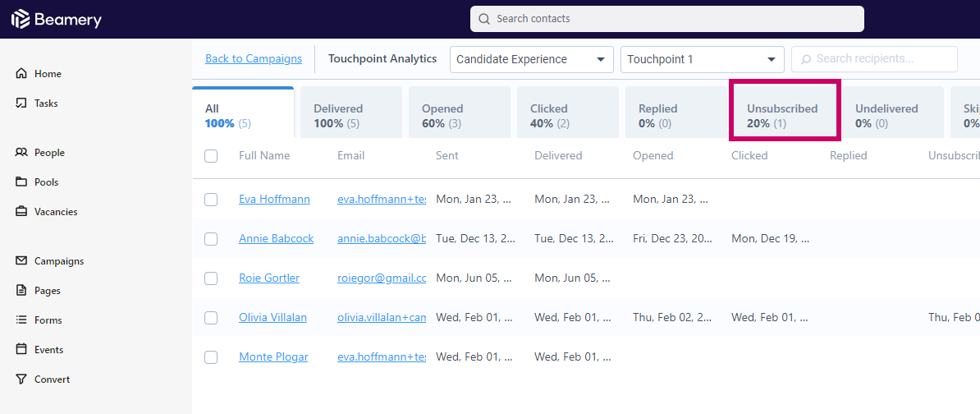
Task: Click the Touchpoint Analytics heading
Action: click(x=382, y=59)
